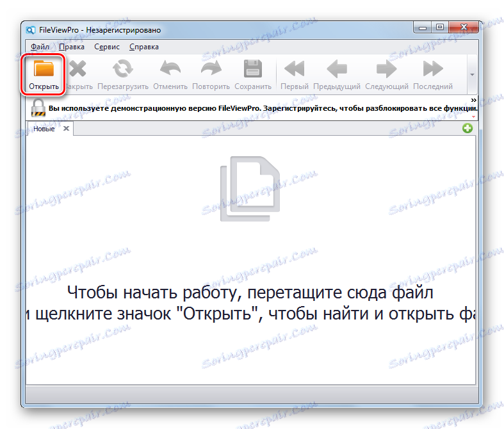Close the FileViewPro window
This screenshot has width=504, height=429.
click(464, 28)
